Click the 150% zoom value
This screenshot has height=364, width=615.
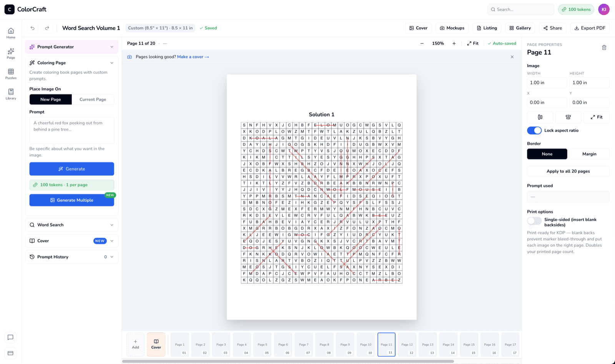click(x=438, y=43)
